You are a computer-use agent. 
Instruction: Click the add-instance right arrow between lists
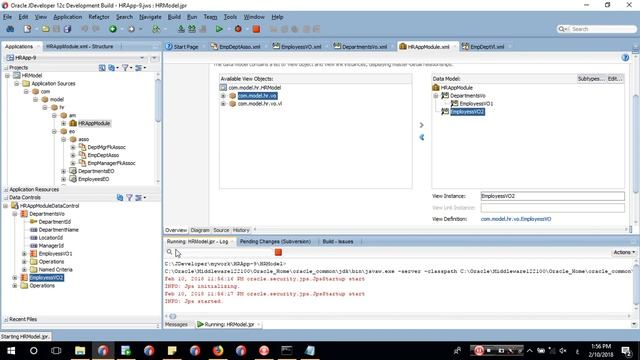pos(422,125)
